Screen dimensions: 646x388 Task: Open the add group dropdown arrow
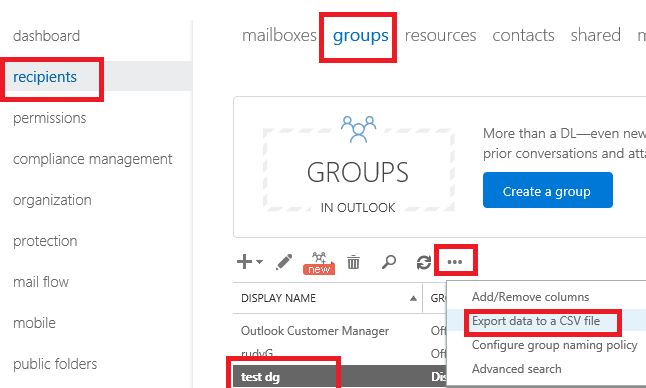click(260, 262)
